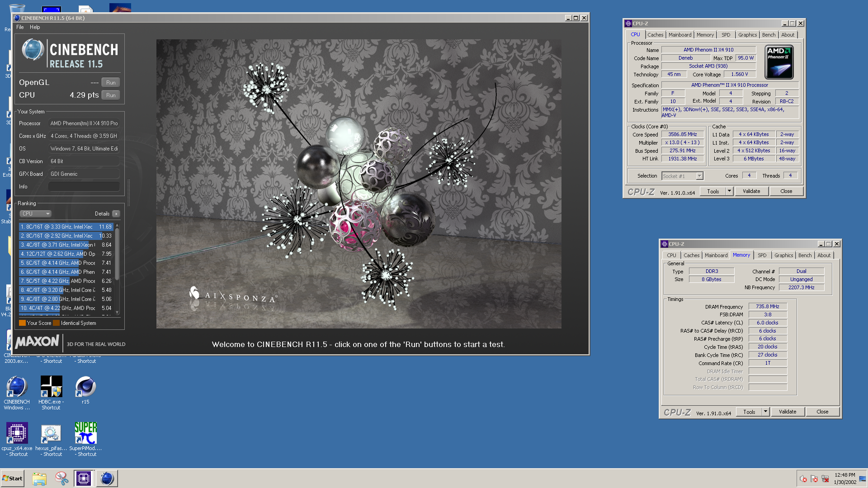868x488 pixels.
Task: Click Validate in the lower CPU-Z window
Action: click(788, 412)
